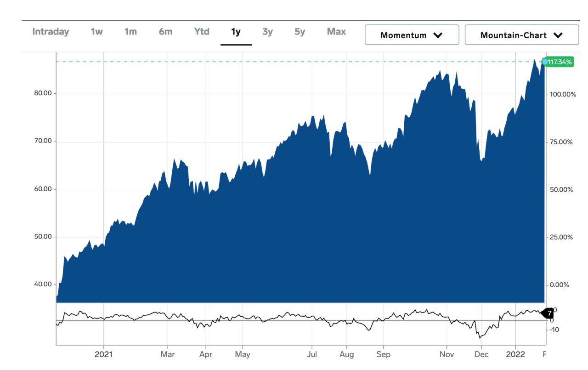
Task: Expand the Mountain-Chart type dropdown
Action: tap(522, 35)
